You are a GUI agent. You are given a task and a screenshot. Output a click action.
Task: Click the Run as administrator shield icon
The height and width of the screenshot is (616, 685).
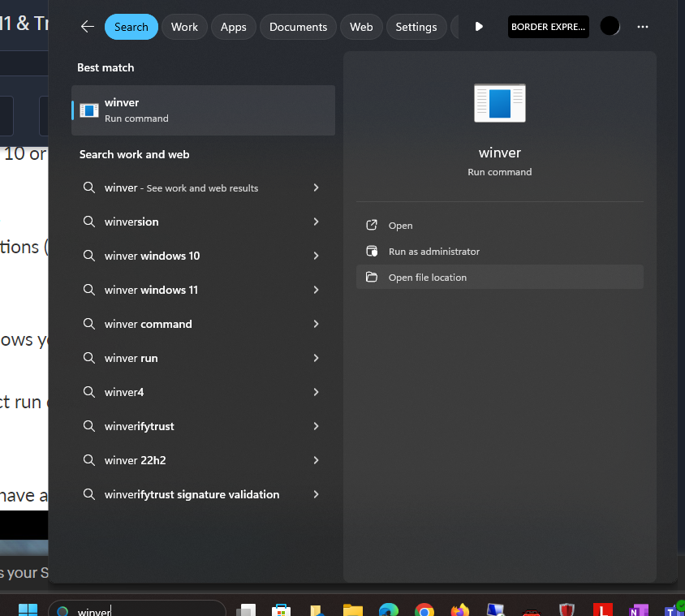(x=372, y=252)
